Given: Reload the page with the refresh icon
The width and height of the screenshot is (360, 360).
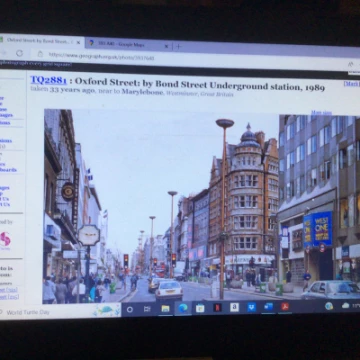Looking at the screenshot, I should tap(19, 53).
